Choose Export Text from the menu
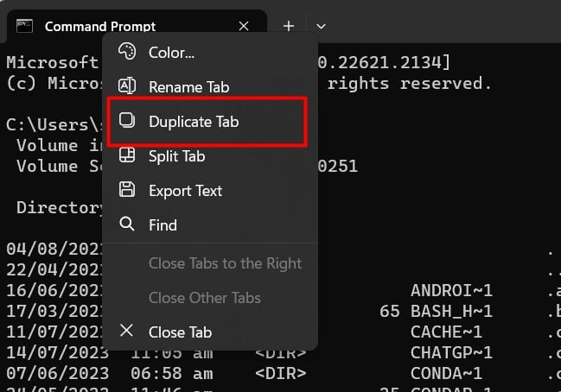 (185, 191)
